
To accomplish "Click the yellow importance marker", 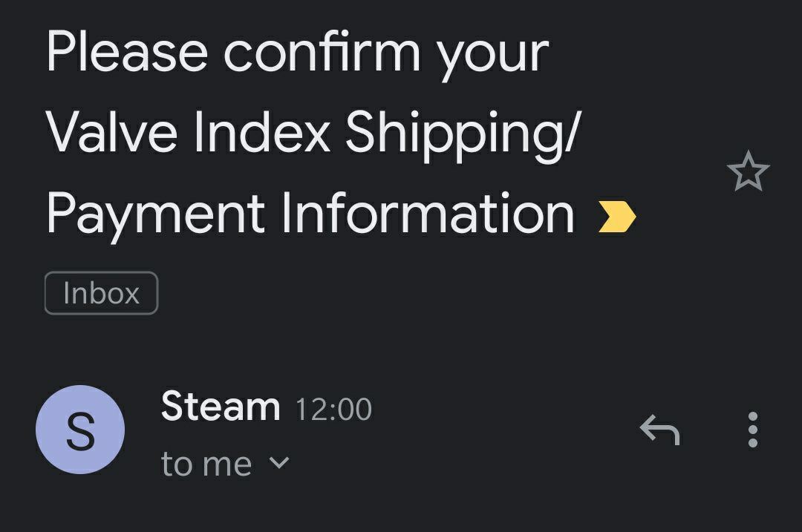I will click(617, 217).
